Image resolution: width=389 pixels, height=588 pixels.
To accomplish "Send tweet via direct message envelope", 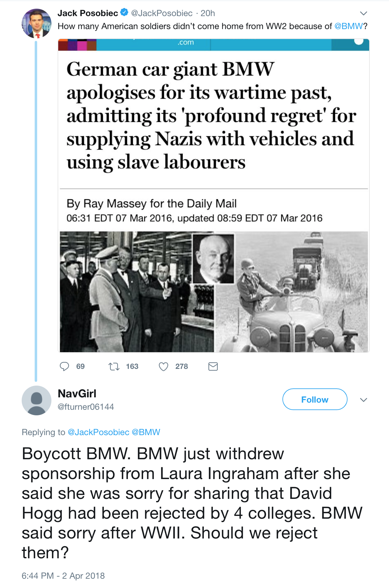I will click(x=213, y=367).
